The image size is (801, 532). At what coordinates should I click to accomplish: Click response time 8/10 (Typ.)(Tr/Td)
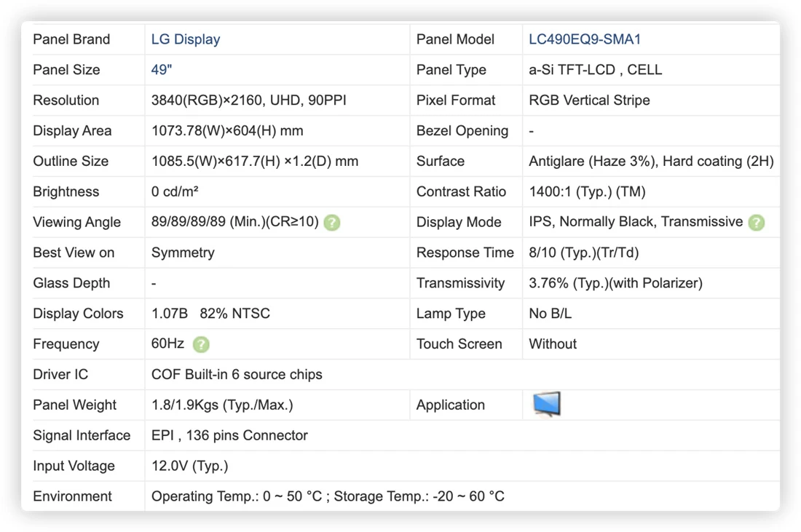point(583,253)
